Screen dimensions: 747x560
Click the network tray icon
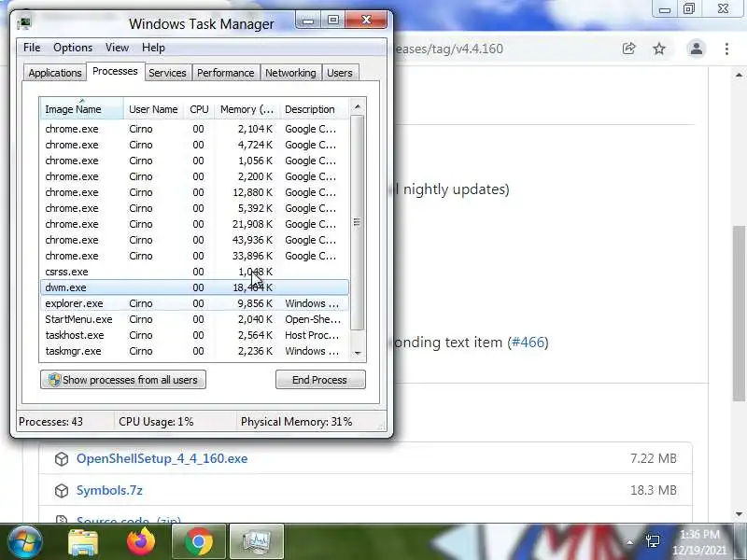[x=653, y=541]
